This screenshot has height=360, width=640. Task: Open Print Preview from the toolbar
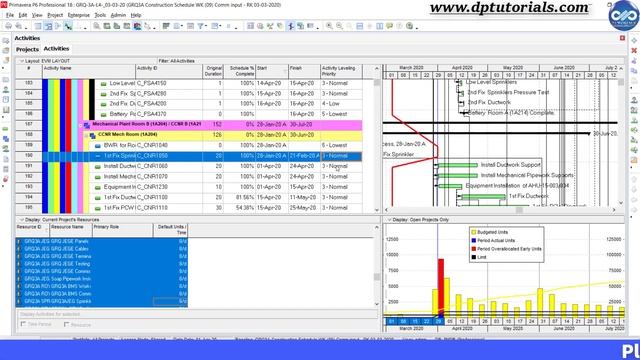click(x=18, y=26)
